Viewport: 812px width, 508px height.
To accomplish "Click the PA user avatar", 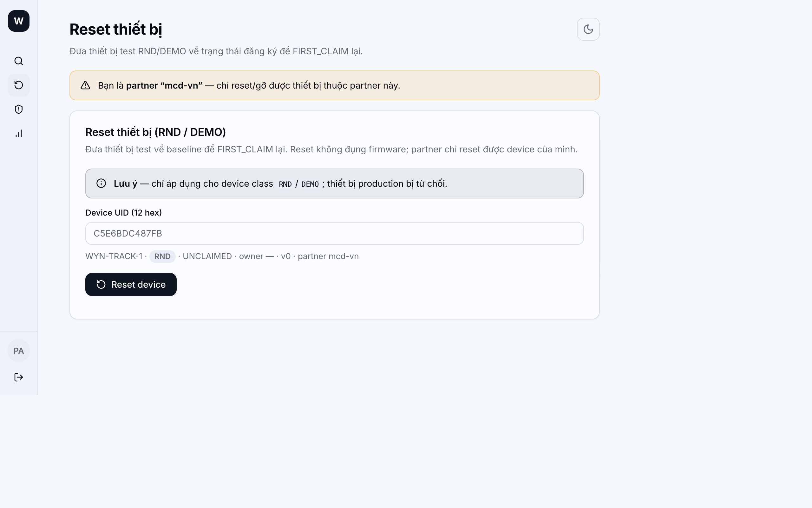I will (19, 351).
